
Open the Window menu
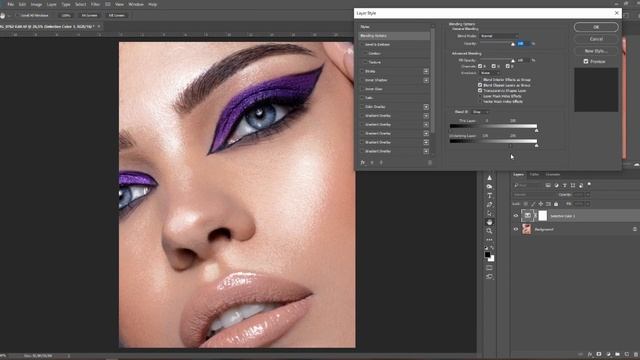(x=136, y=4)
